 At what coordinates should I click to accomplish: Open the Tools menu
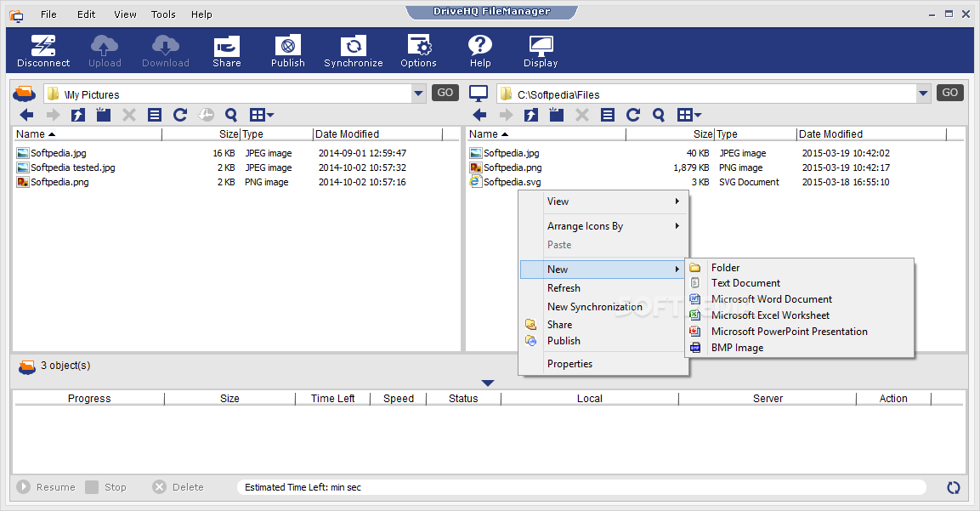(x=163, y=14)
